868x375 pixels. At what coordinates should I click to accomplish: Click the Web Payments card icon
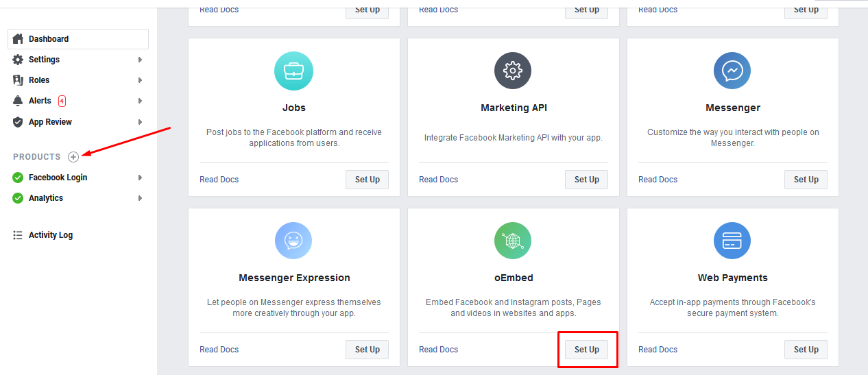pyautogui.click(x=732, y=241)
